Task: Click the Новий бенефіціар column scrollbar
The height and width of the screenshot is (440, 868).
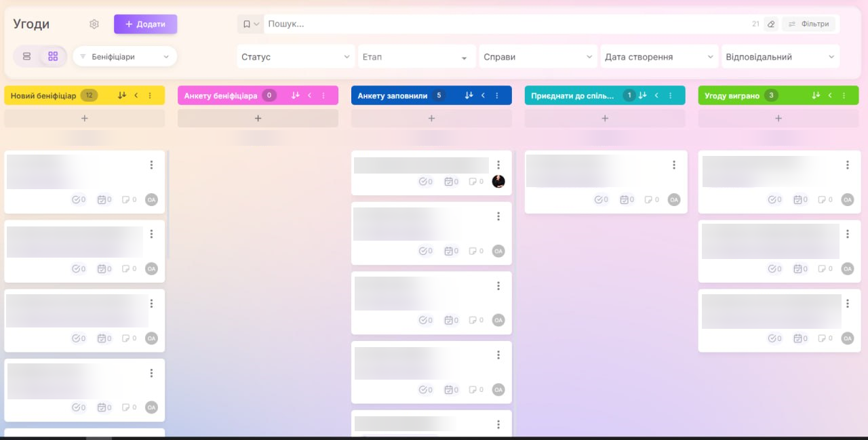Action: click(x=167, y=205)
